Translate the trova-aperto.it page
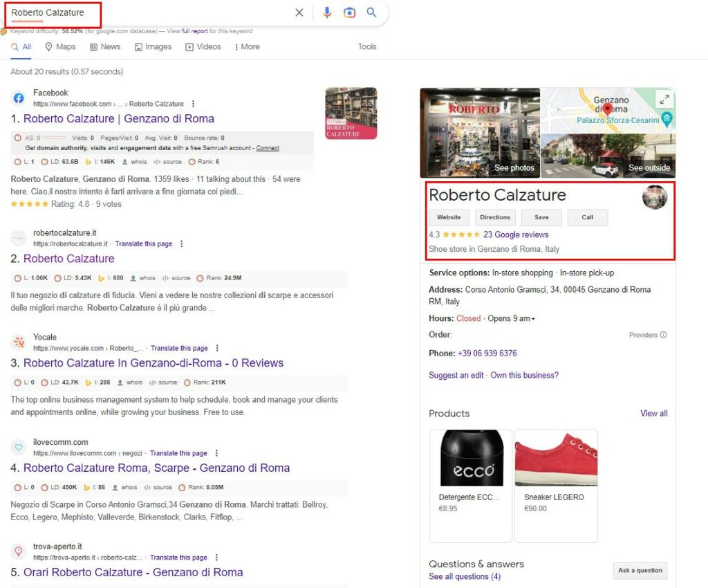The image size is (708, 588). pyautogui.click(x=178, y=558)
